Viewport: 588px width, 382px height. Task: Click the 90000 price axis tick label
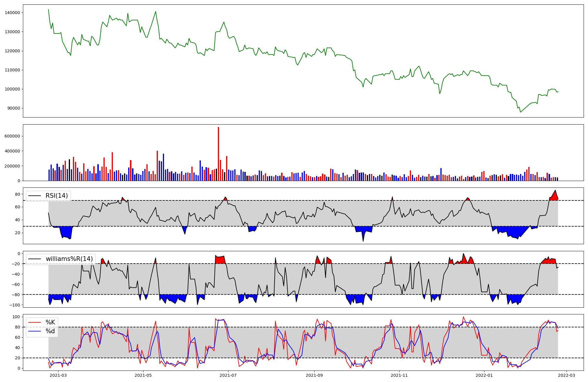coord(14,108)
